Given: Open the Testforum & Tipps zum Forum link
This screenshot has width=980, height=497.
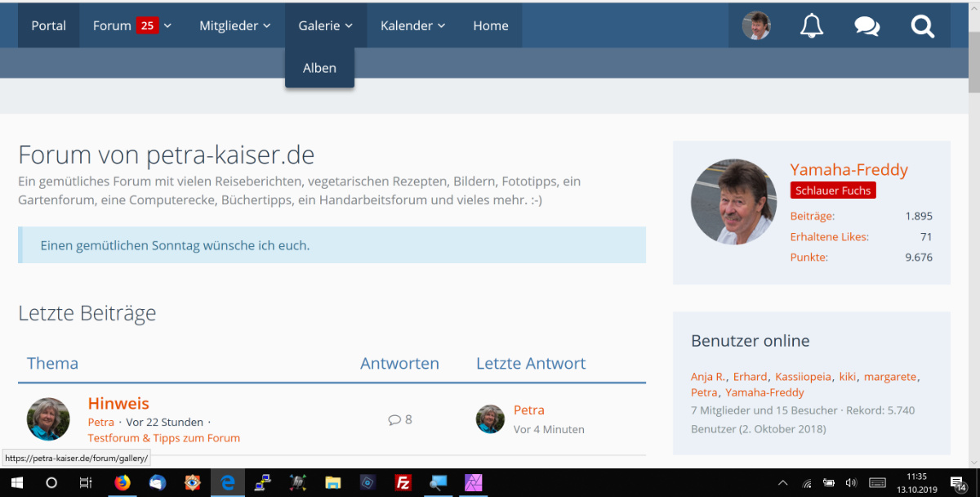Looking at the screenshot, I should pos(163,437).
